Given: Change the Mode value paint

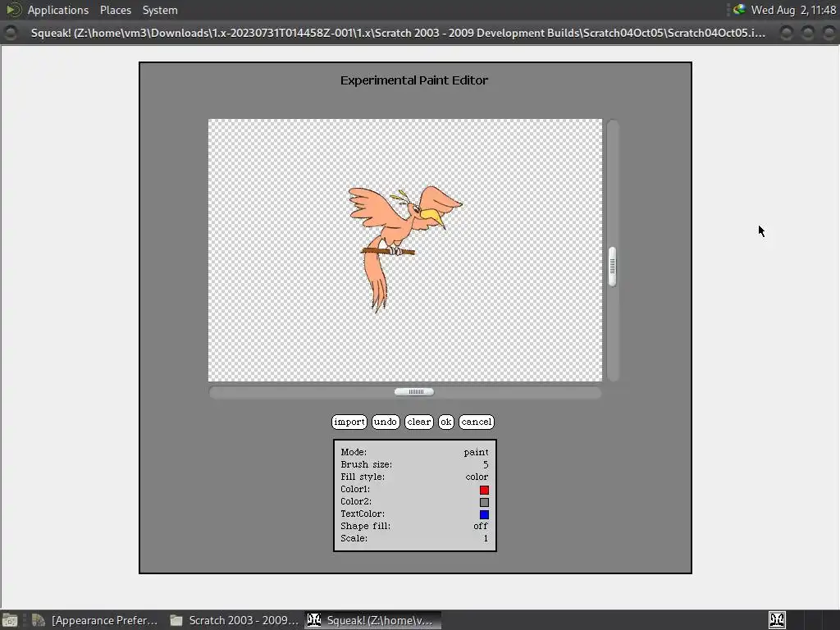Looking at the screenshot, I should pos(476,452).
